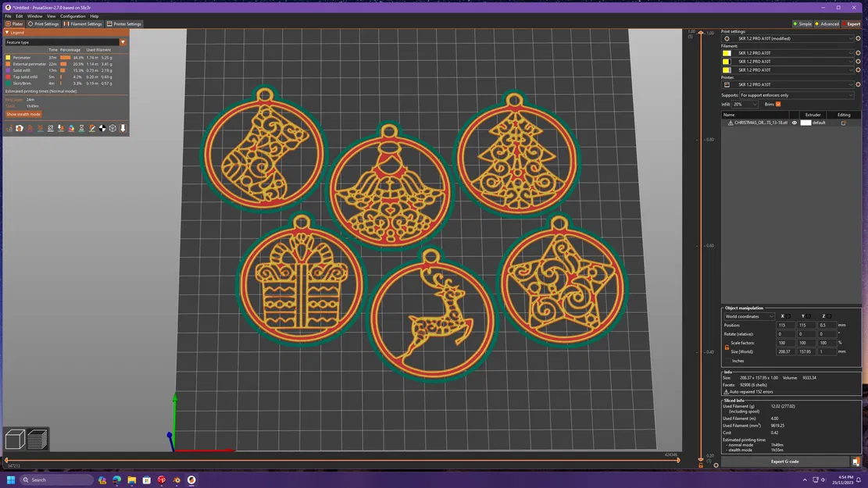The image size is (868, 488).
Task: Open Infill percentage dropdown
Action: click(745, 104)
